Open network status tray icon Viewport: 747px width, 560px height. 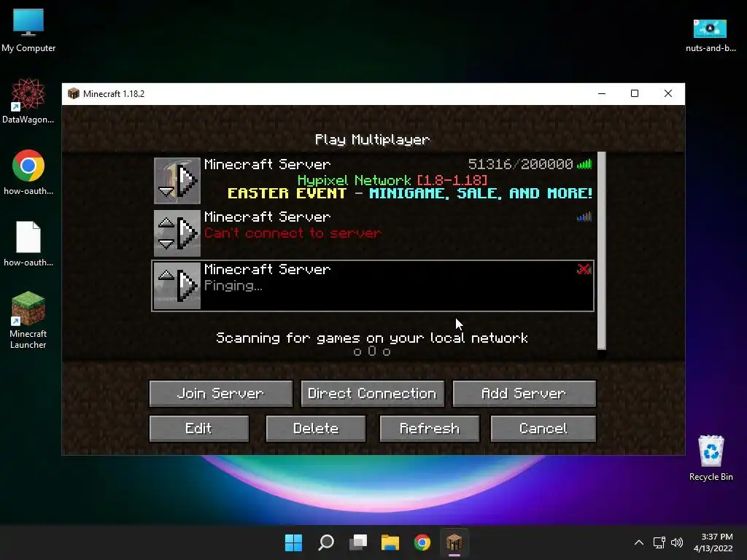click(659, 542)
